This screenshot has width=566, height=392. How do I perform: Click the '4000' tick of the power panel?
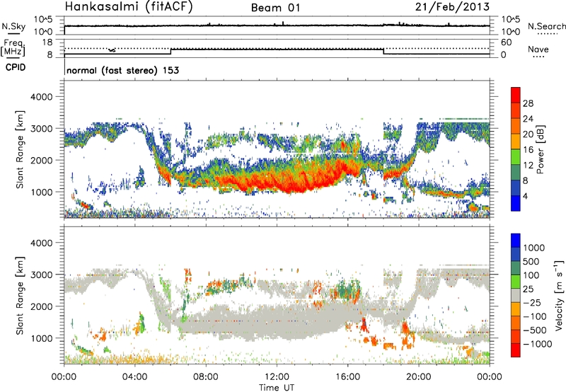[x=42, y=97]
